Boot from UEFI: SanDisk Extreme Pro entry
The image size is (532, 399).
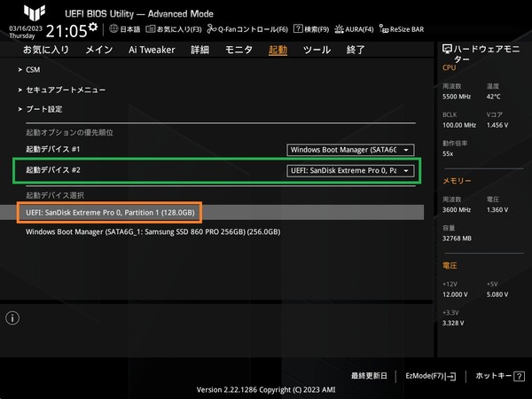coord(212,213)
